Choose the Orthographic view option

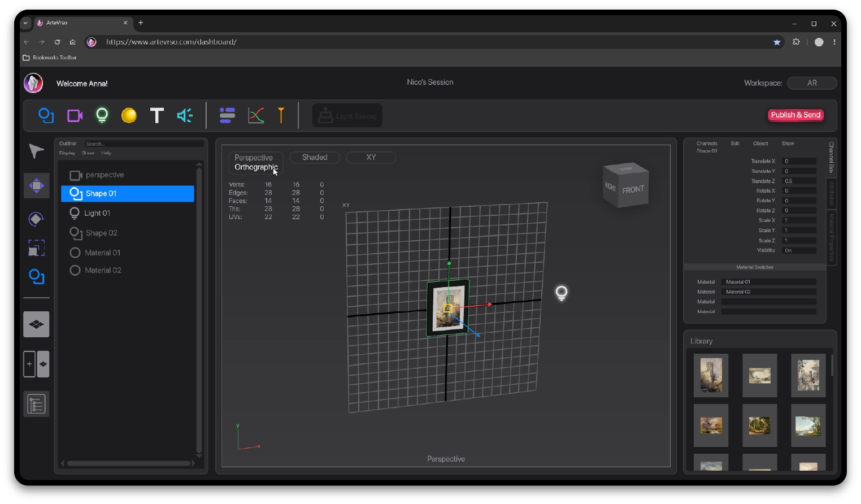coord(256,167)
